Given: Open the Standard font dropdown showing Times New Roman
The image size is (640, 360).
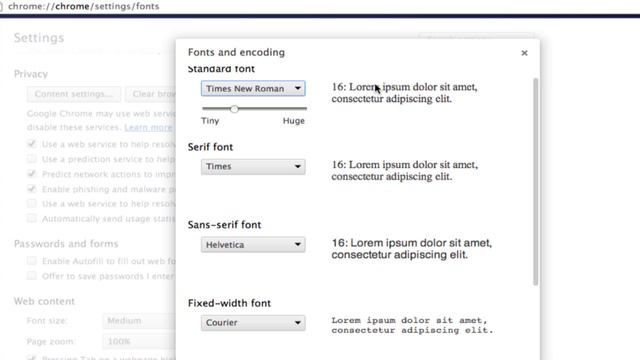Looking at the screenshot, I should tap(253, 89).
